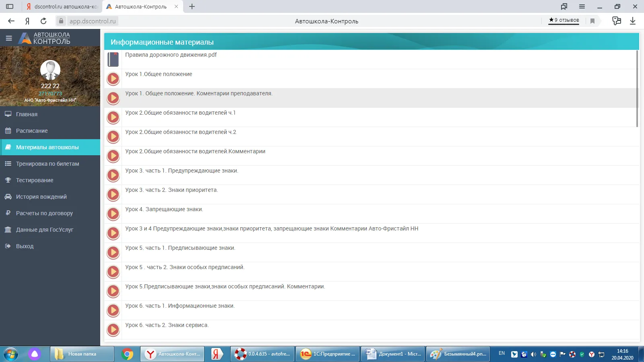
Task: Click the user profile avatar
Action: tap(50, 70)
